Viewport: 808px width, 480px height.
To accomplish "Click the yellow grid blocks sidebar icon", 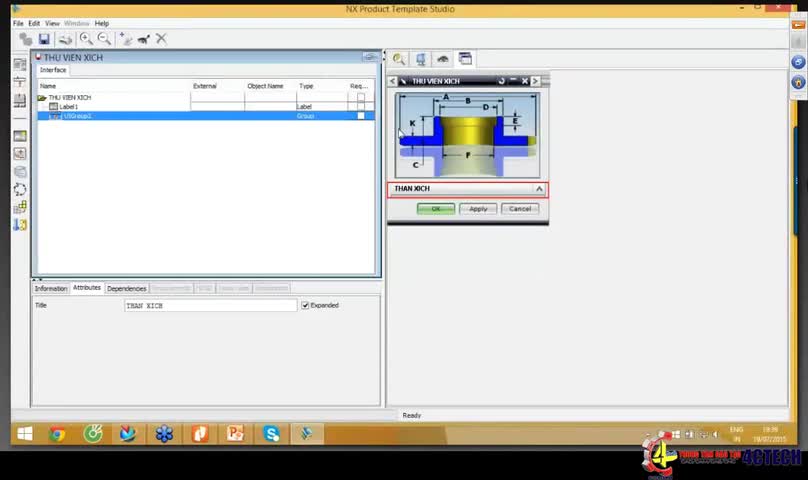I will pyautogui.click(x=20, y=207).
